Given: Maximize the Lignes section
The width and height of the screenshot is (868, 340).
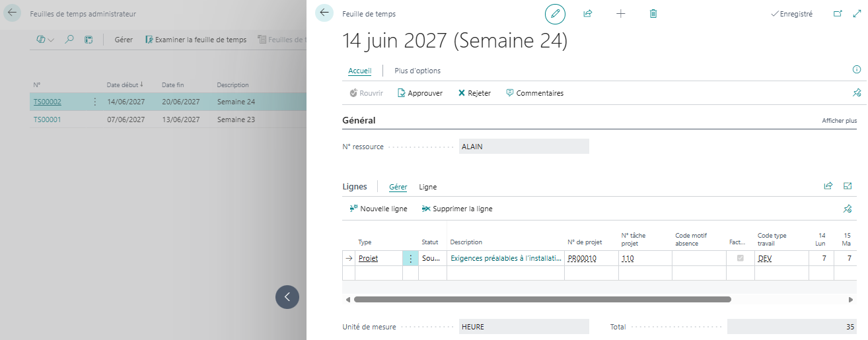Looking at the screenshot, I should [848, 186].
